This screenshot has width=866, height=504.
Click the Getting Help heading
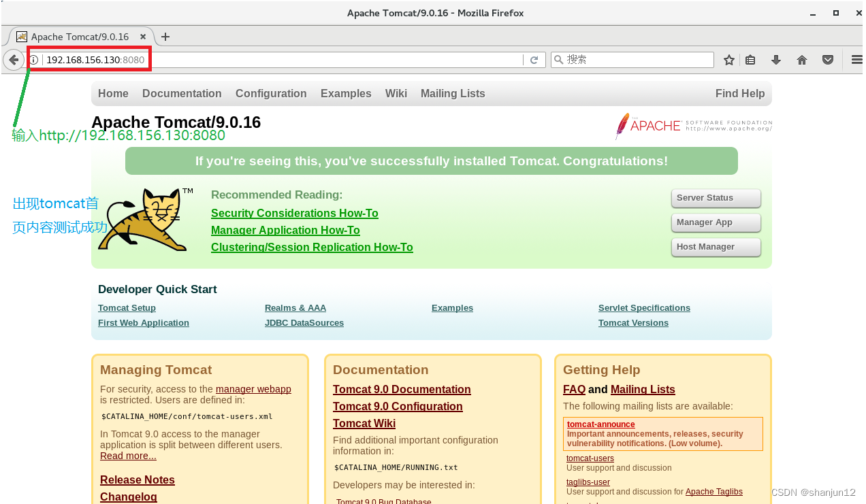point(602,370)
